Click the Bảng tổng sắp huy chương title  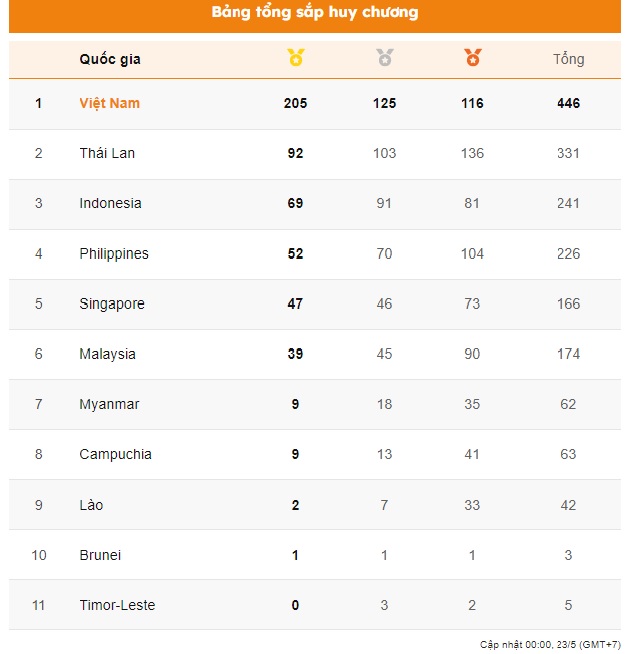(x=315, y=13)
